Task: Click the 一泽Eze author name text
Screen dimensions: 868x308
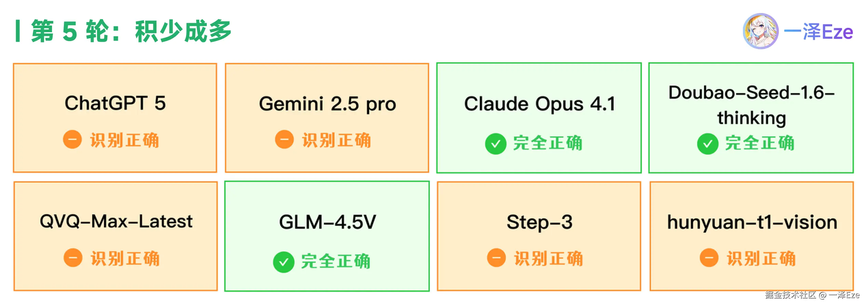Action: [818, 32]
